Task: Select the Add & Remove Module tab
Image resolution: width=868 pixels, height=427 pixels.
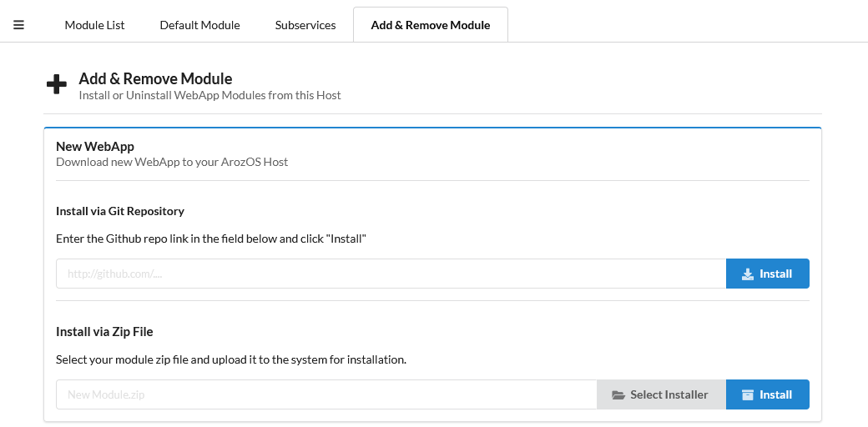Action: 430,25
